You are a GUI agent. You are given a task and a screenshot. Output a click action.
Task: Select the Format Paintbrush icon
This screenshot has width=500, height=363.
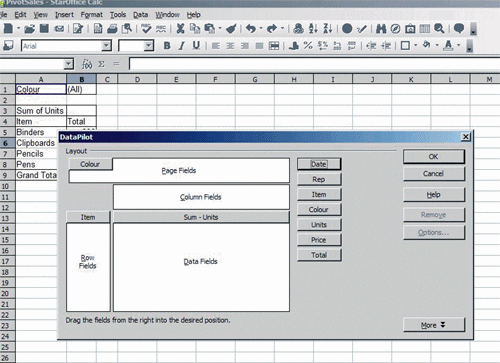[231, 29]
